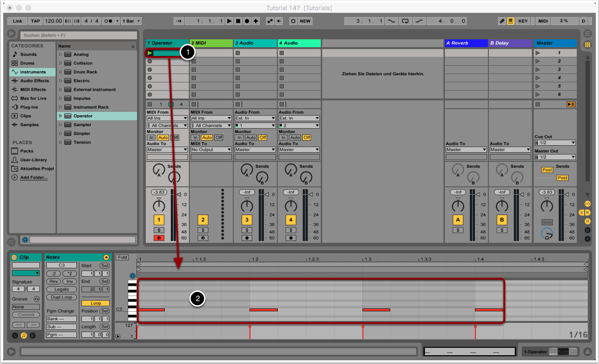Launch the clip in the Operator track
This screenshot has width=599, height=364.
coord(150,53)
